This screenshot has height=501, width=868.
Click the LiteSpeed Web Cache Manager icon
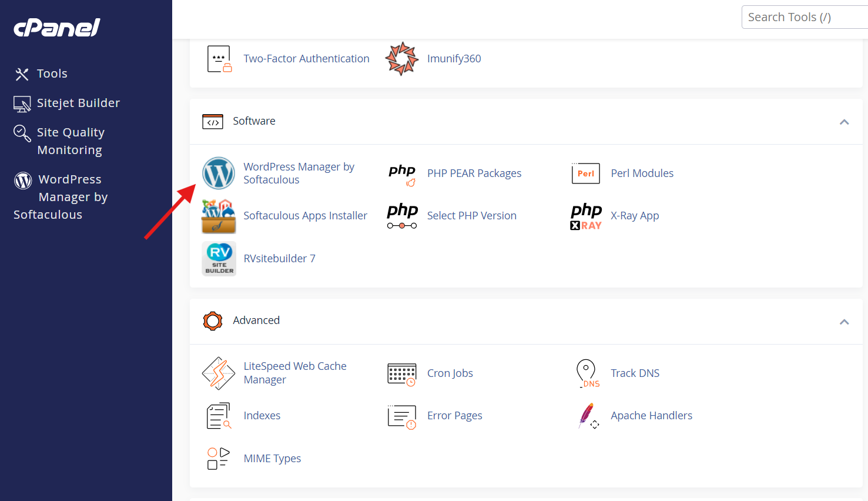point(219,373)
